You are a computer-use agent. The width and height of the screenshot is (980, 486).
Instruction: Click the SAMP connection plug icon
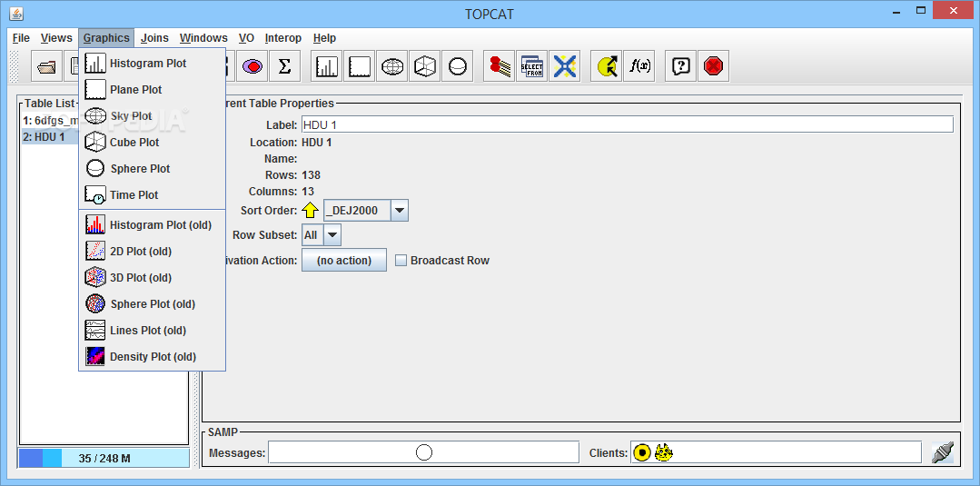pyautogui.click(x=943, y=452)
